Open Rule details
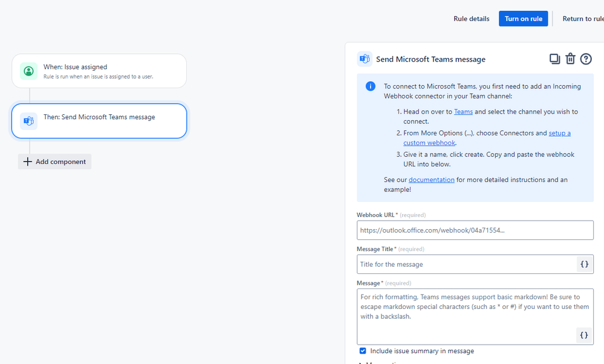This screenshot has width=604, height=364. (471, 19)
